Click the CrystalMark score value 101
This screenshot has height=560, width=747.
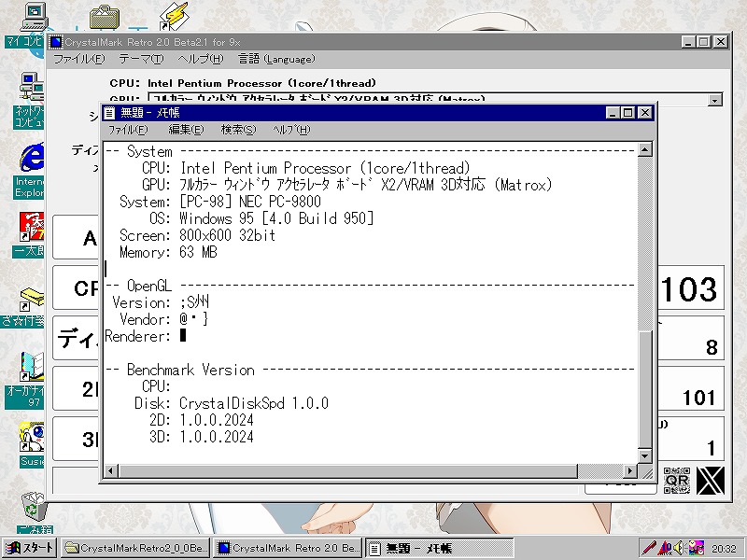(698, 399)
